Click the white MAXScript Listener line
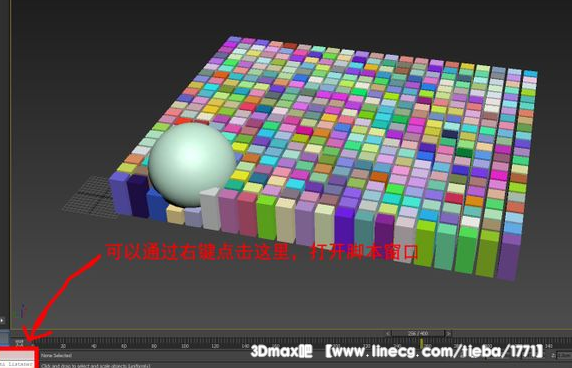The image size is (572, 368). pyautogui.click(x=18, y=364)
